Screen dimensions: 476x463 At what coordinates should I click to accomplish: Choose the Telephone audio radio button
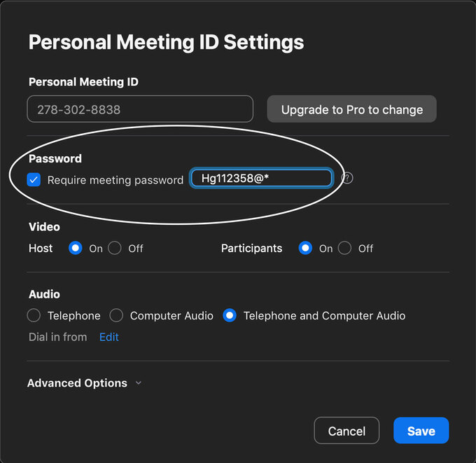34,315
